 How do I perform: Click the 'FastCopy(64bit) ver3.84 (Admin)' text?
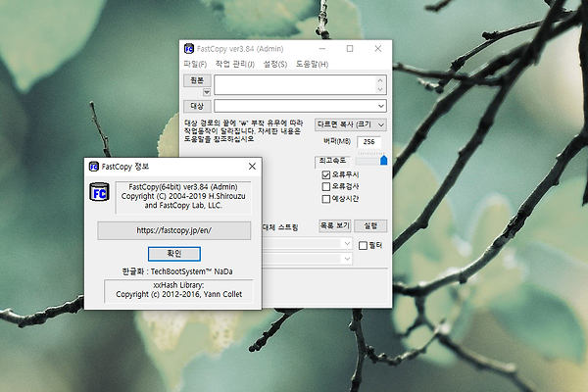(x=183, y=187)
